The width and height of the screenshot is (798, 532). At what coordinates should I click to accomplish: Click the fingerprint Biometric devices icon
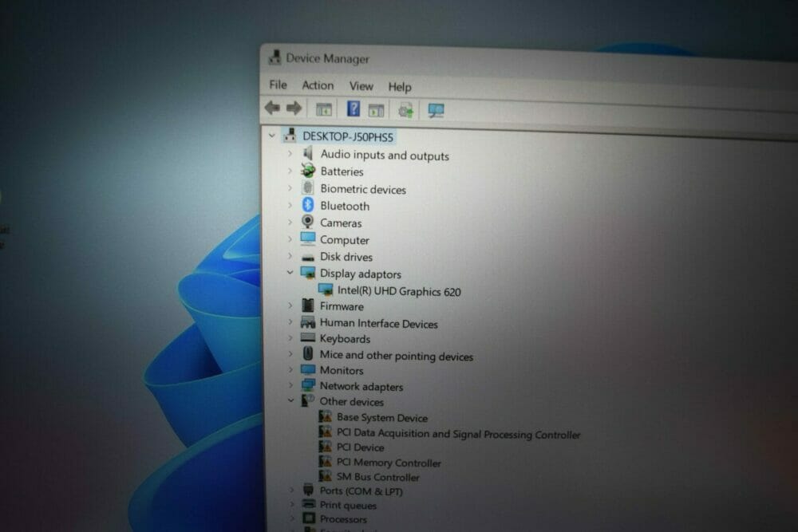tap(308, 187)
